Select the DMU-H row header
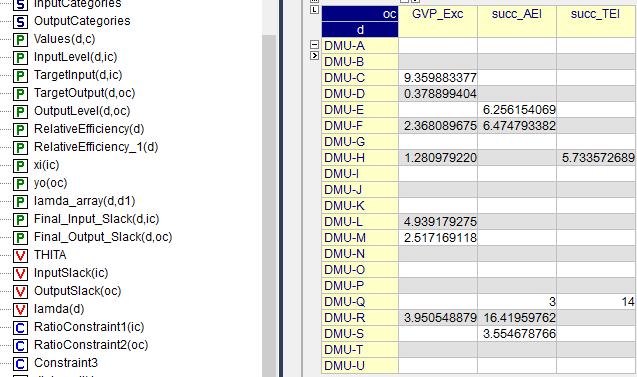 [x=360, y=158]
